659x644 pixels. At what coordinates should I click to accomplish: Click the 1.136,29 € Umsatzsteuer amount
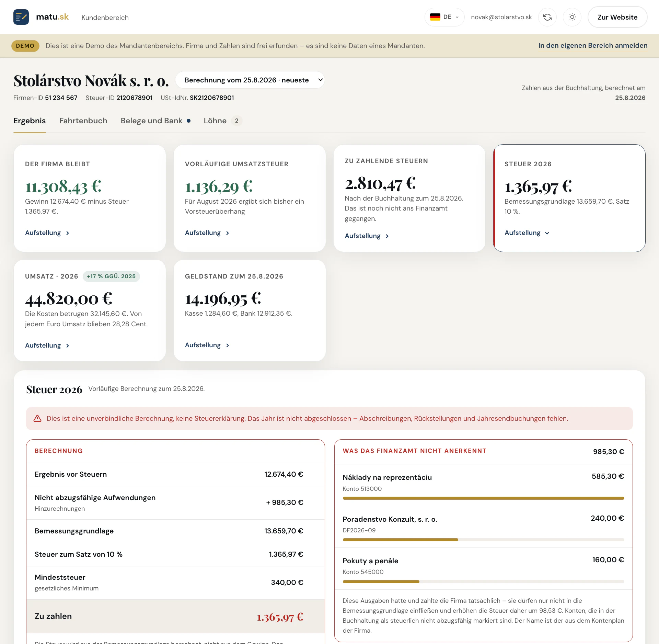click(219, 186)
